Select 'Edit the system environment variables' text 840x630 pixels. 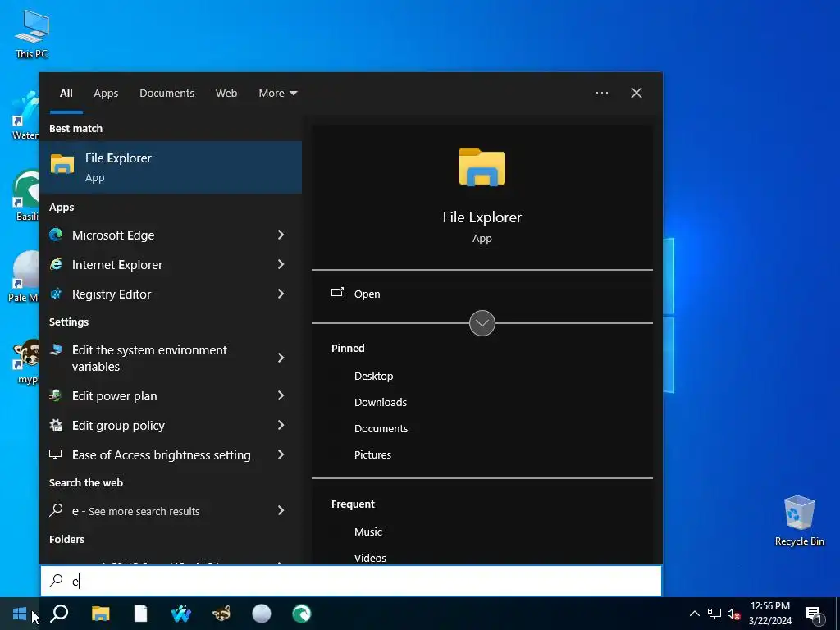coord(149,358)
